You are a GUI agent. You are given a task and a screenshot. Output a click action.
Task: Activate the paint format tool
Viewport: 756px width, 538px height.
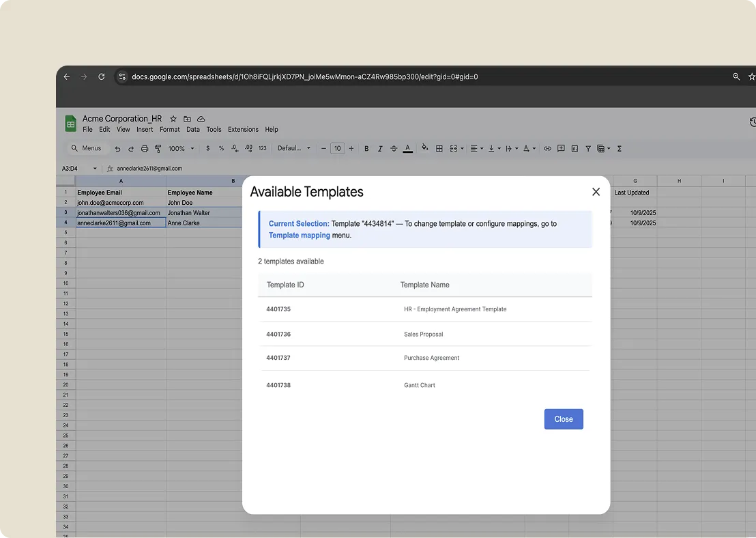(158, 149)
